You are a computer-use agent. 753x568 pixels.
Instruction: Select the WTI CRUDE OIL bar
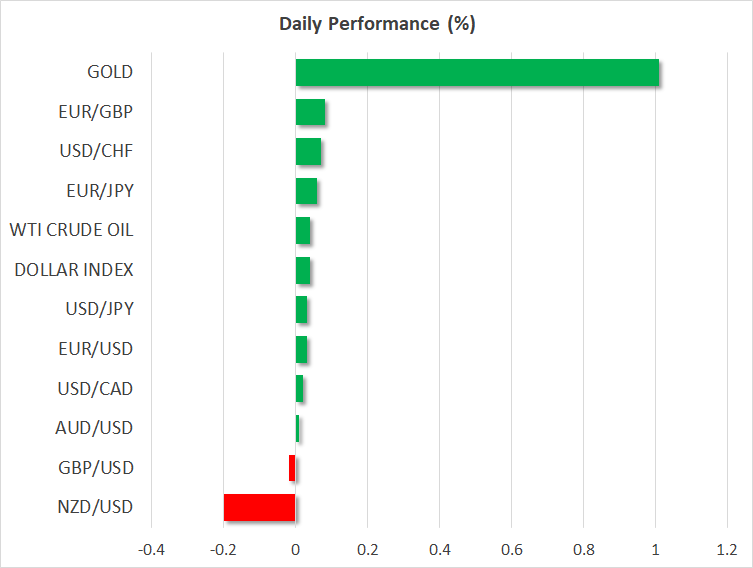coord(302,231)
